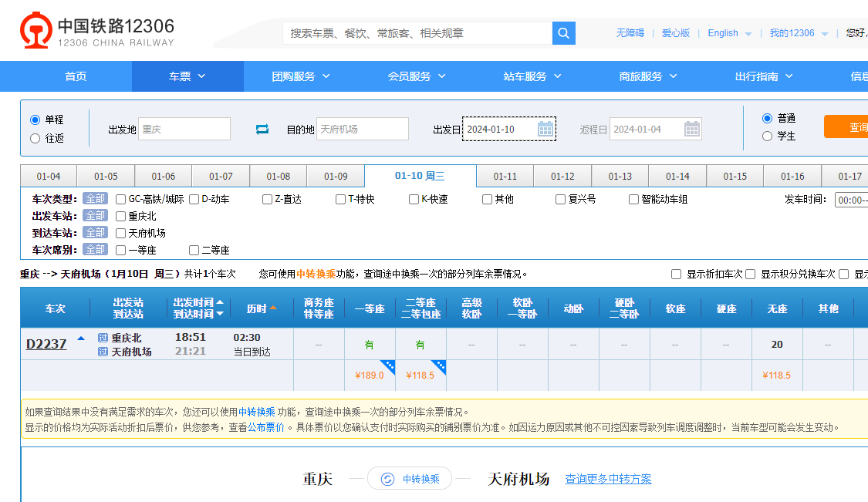The width and height of the screenshot is (868, 502).
Task: Click the 爱心版 link
Action: [x=676, y=33]
